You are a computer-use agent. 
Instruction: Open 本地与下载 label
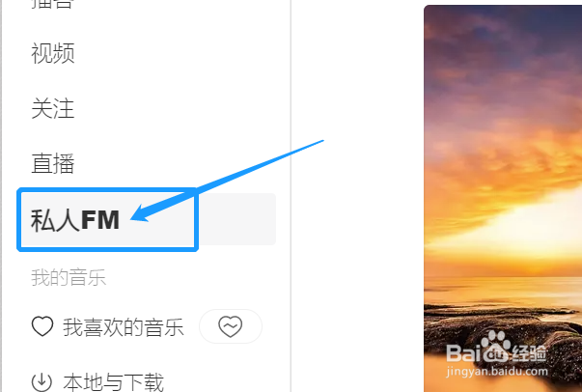[114, 382]
